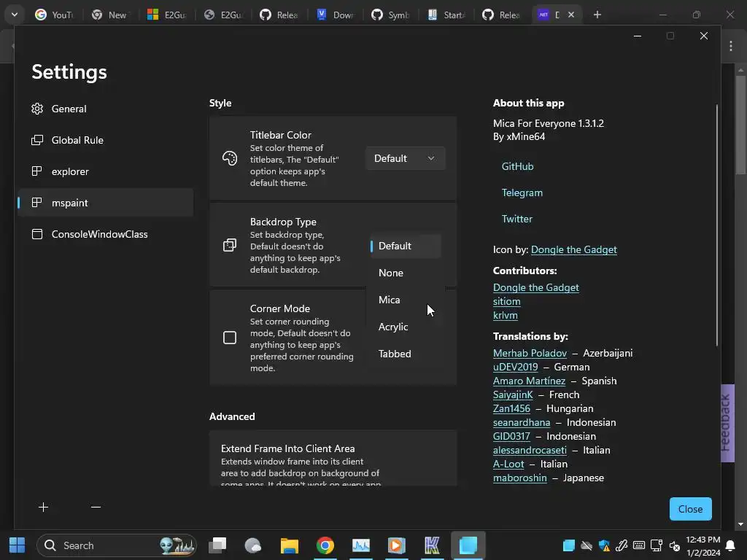Select the explorer rule icon
The image size is (747, 560).
(x=36, y=171)
